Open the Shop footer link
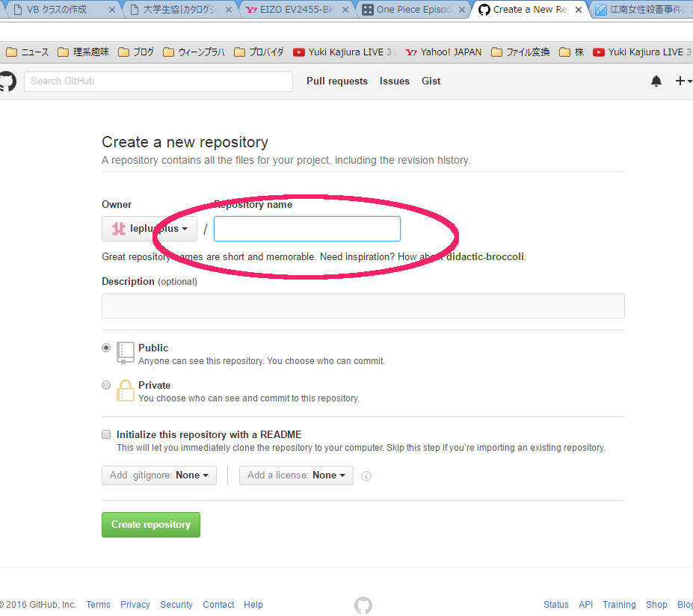Screen dimensions: 693x616 pos(656,605)
